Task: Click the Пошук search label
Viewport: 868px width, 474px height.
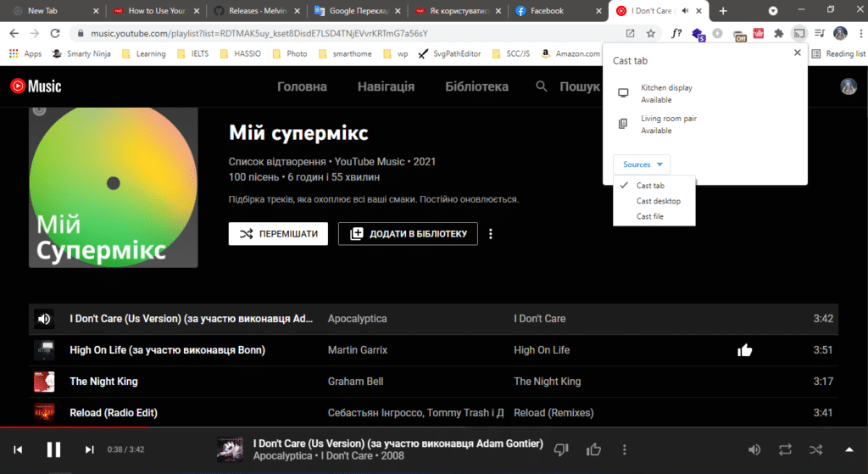Action: tap(580, 86)
